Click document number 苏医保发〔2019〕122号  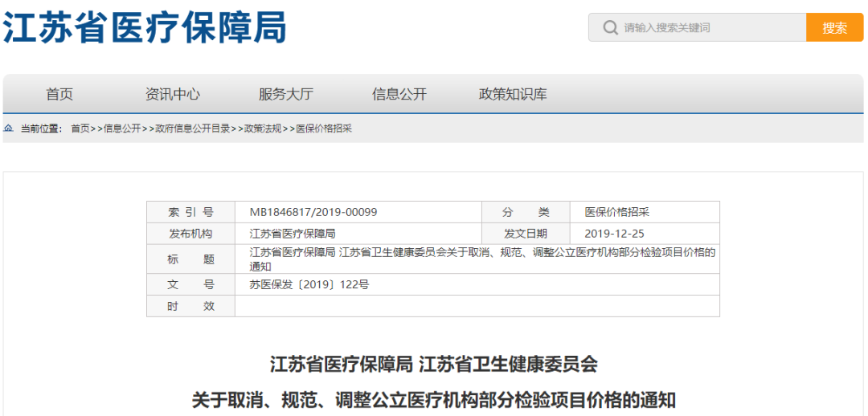click(309, 285)
